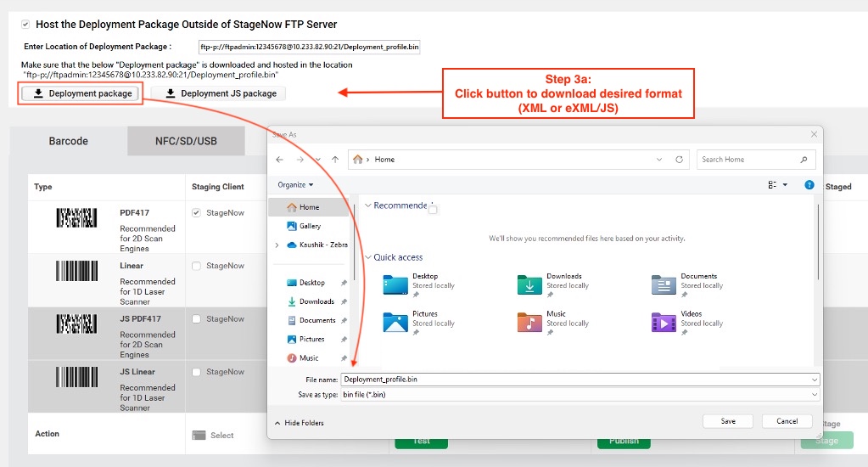The image size is (868, 467).
Task: Click the Refresh icon in address bar
Action: tap(679, 160)
